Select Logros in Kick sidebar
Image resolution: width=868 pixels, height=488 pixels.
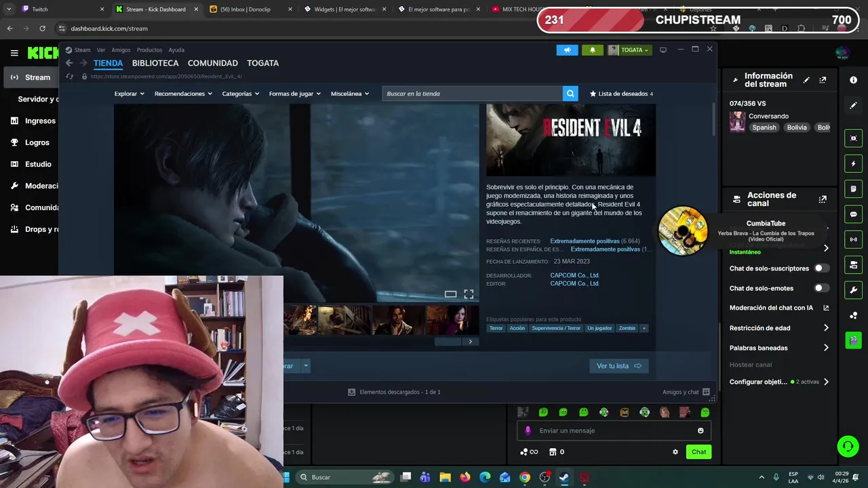point(30,142)
